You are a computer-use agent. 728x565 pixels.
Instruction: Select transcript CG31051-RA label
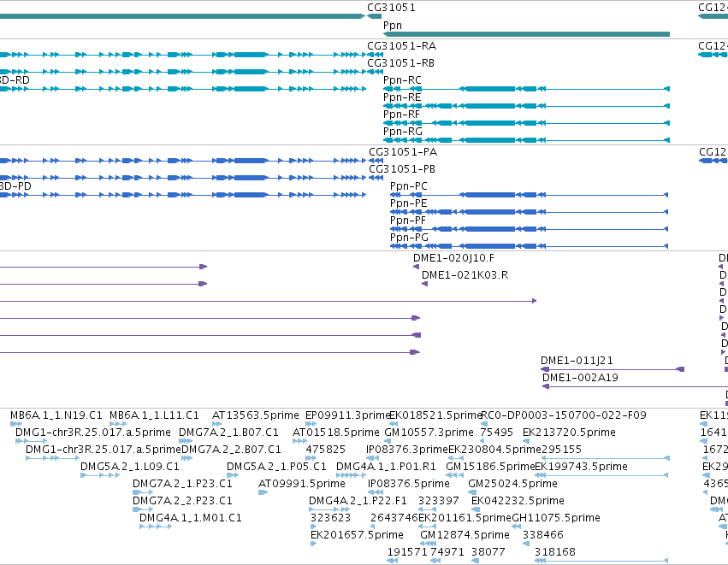pos(401,46)
